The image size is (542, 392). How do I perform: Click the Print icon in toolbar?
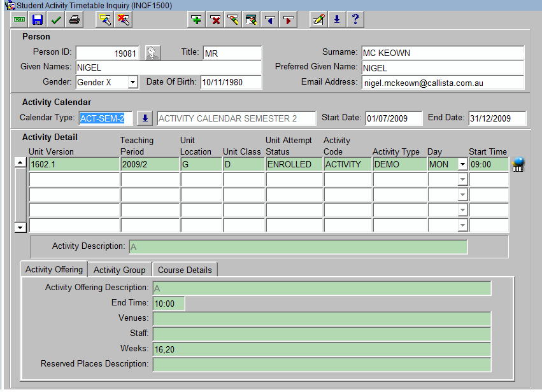pyautogui.click(x=75, y=20)
